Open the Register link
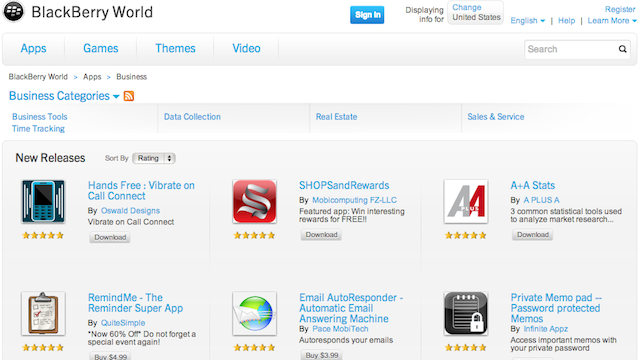Viewport: 640px width, 360px height. pyautogui.click(x=620, y=9)
